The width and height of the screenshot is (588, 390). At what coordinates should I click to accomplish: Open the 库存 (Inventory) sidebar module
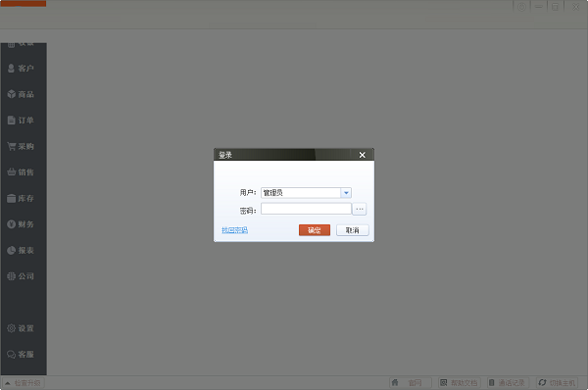pos(21,198)
